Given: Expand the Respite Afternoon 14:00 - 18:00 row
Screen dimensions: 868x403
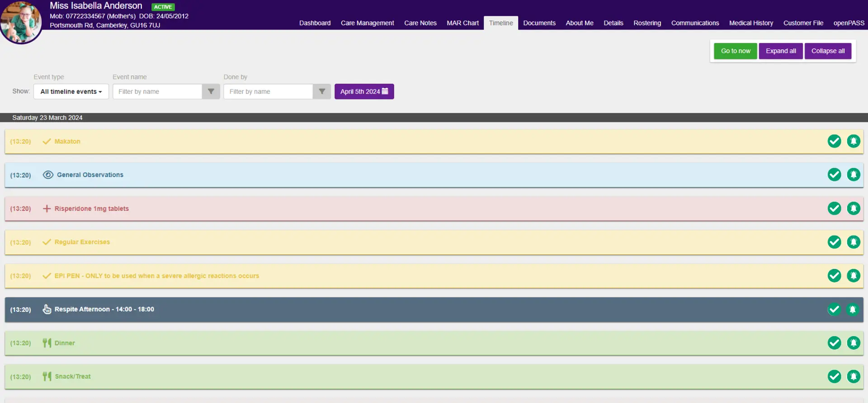Looking at the screenshot, I should point(434,309).
